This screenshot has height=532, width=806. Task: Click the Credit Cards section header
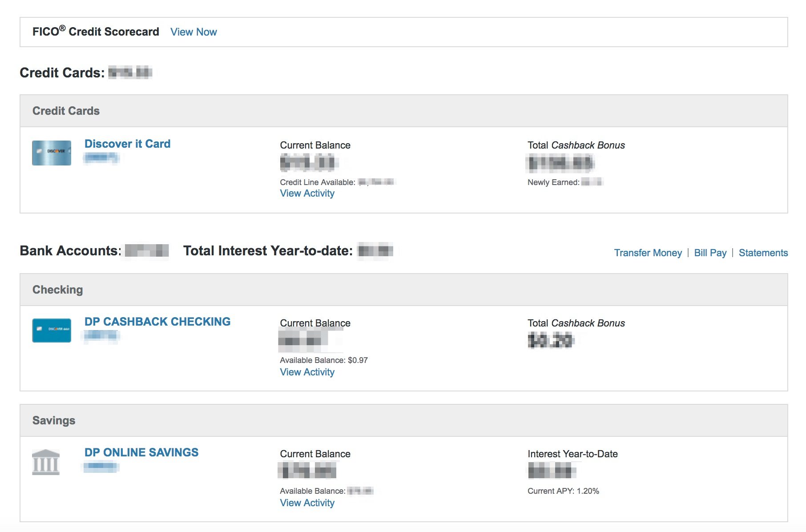coord(404,111)
